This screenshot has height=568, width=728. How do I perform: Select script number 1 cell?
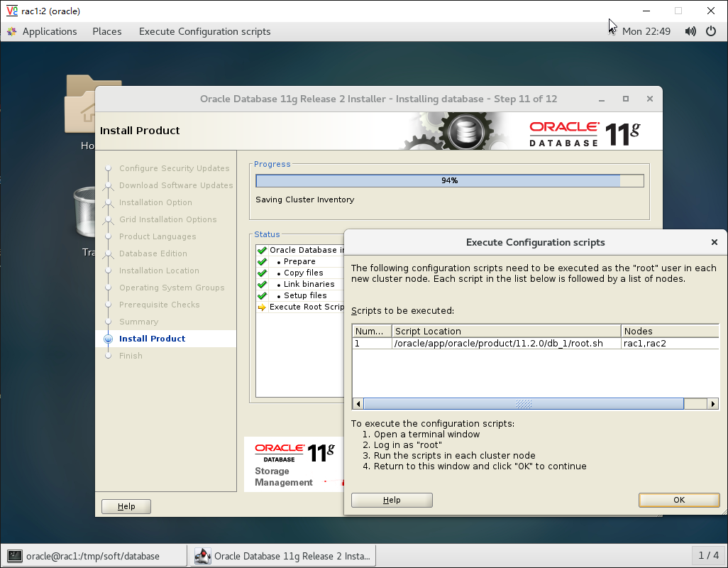(x=371, y=343)
